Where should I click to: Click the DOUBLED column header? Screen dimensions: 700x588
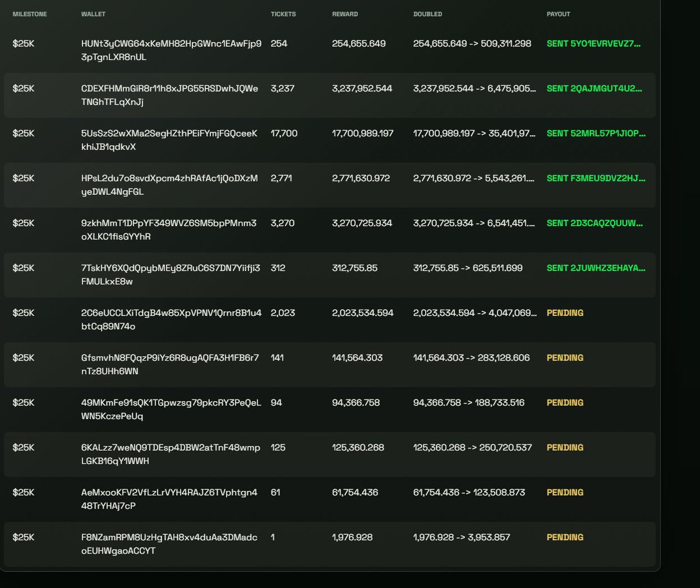428,14
